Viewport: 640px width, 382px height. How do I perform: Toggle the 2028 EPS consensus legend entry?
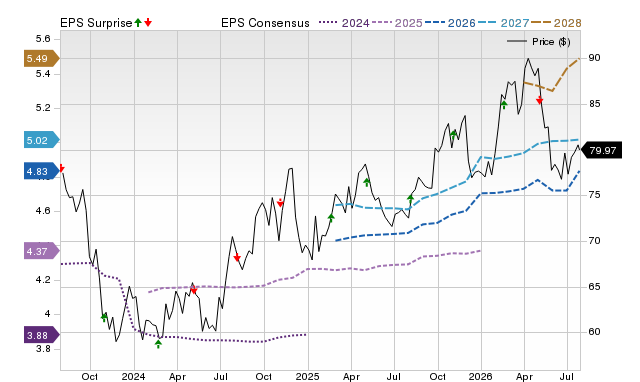click(556, 23)
